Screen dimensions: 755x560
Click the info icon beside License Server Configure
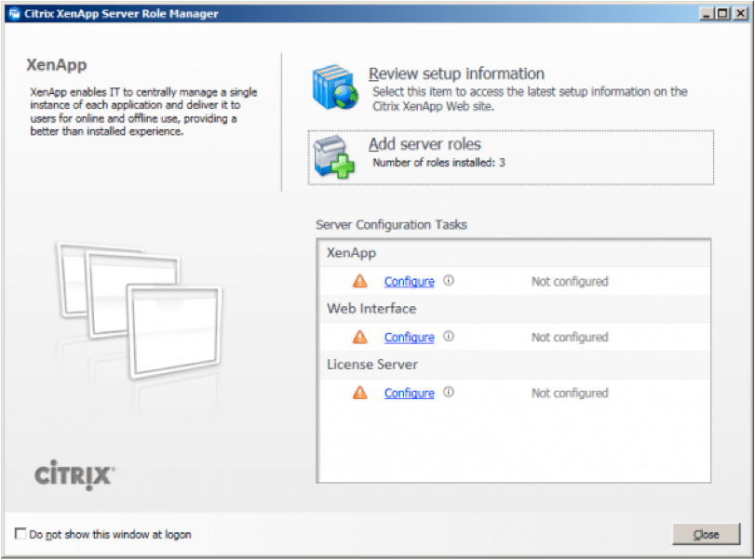pos(449,392)
